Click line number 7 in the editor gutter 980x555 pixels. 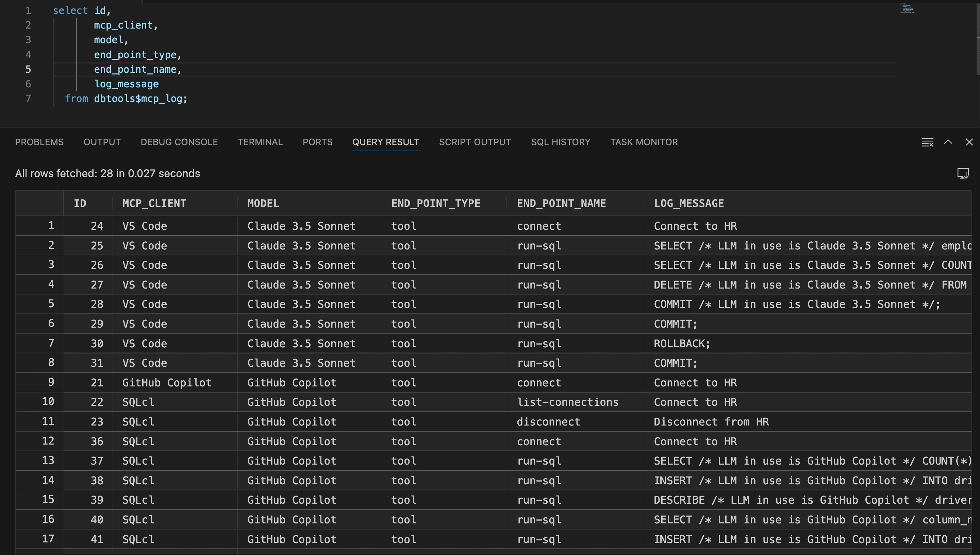(28, 98)
